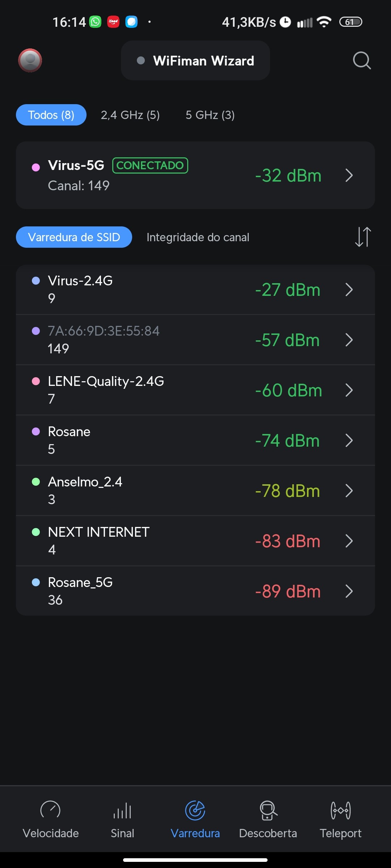The width and height of the screenshot is (391, 868).
Task: Filter networks by 2,4 GHz (5)
Action: (130, 115)
